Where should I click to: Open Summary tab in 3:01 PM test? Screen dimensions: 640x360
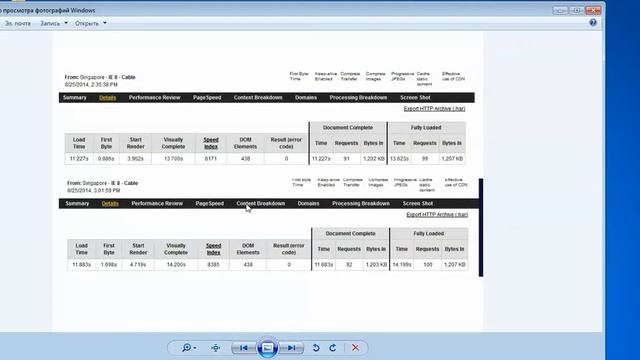click(x=77, y=203)
